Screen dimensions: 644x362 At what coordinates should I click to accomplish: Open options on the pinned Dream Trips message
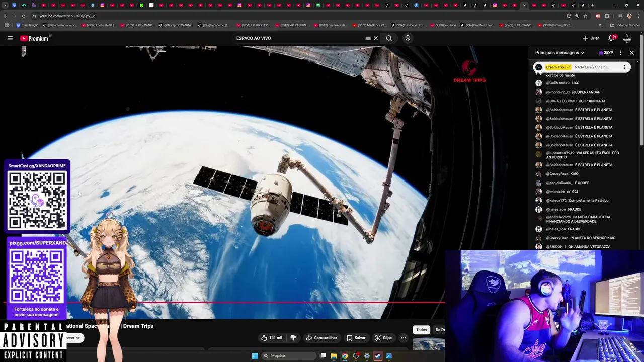coord(624,67)
